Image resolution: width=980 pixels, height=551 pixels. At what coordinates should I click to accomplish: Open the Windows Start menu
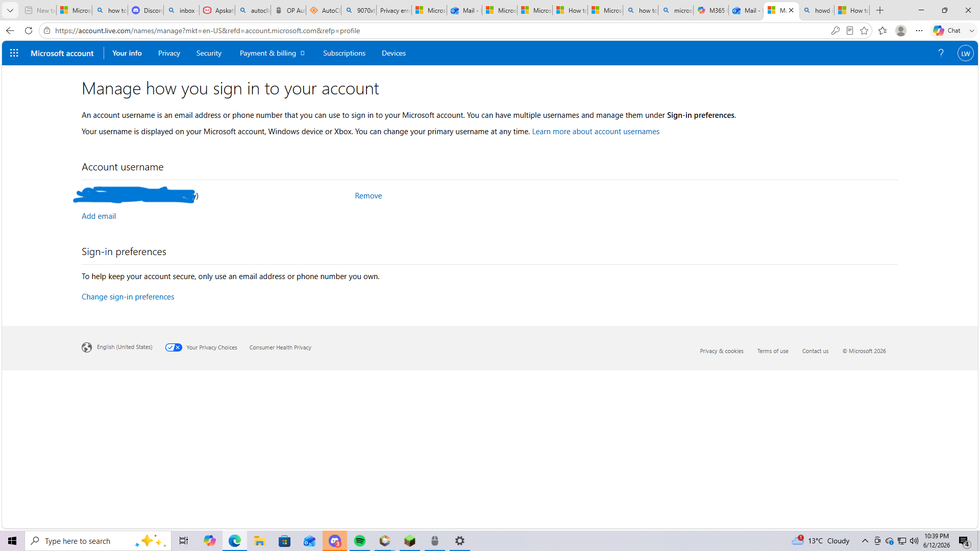point(12,541)
